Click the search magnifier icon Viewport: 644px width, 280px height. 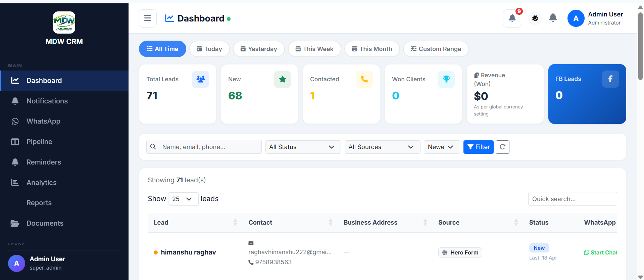coord(153,147)
